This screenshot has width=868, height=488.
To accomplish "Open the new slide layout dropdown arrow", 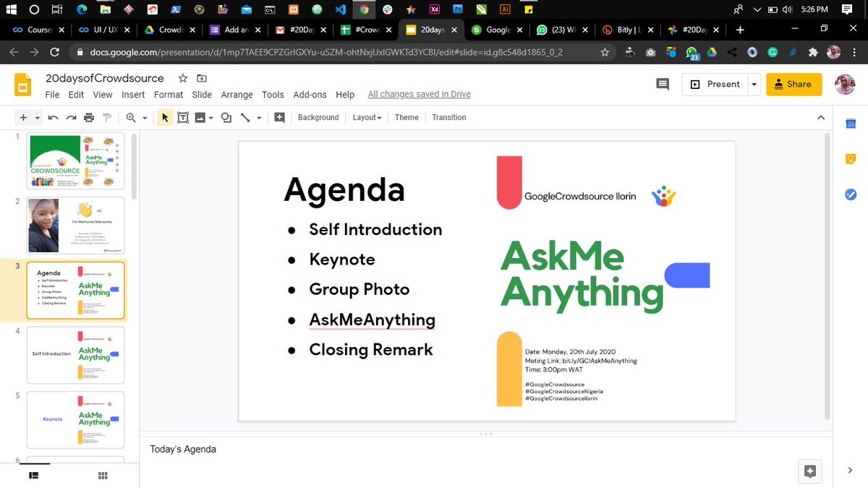I will click(x=36, y=118).
